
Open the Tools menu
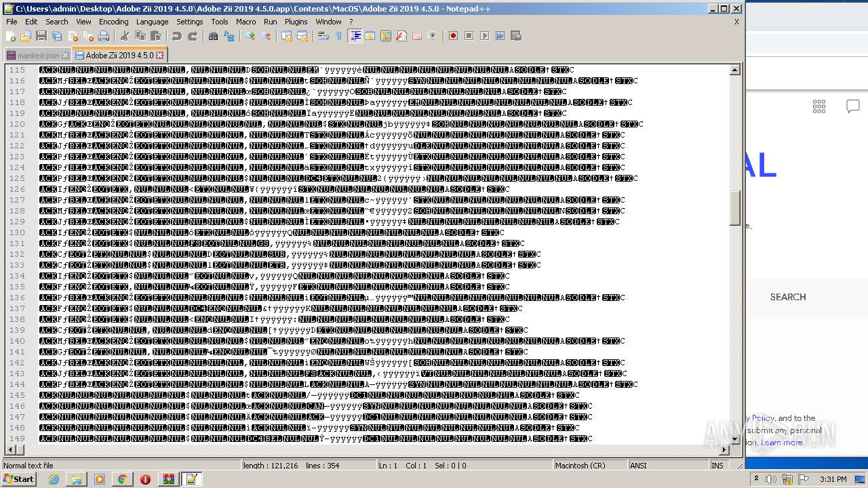[220, 22]
